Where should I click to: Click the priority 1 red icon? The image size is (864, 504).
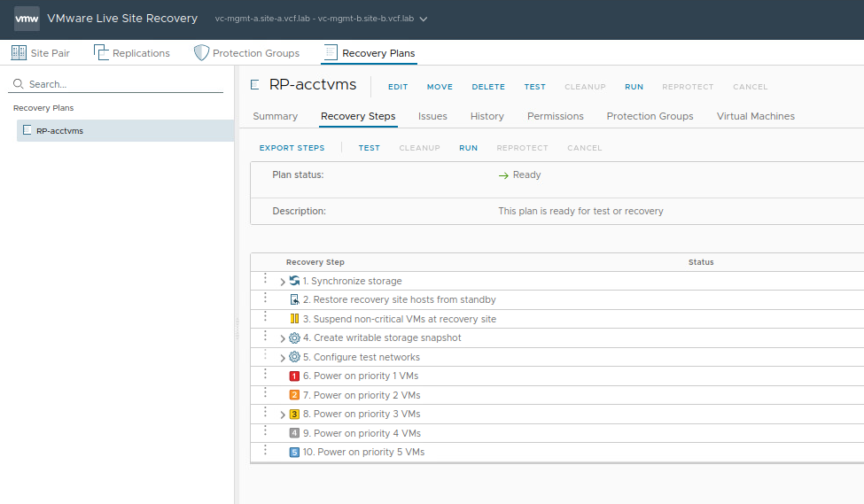pyautogui.click(x=294, y=376)
